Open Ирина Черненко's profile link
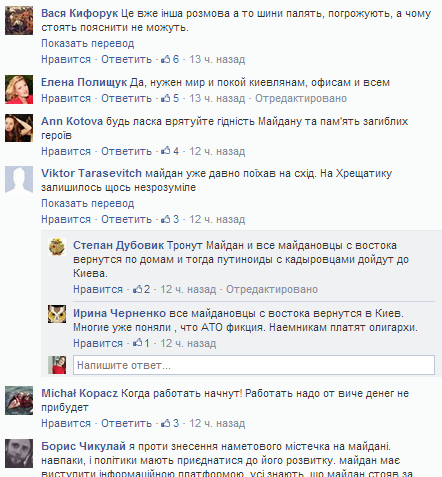 119,313
